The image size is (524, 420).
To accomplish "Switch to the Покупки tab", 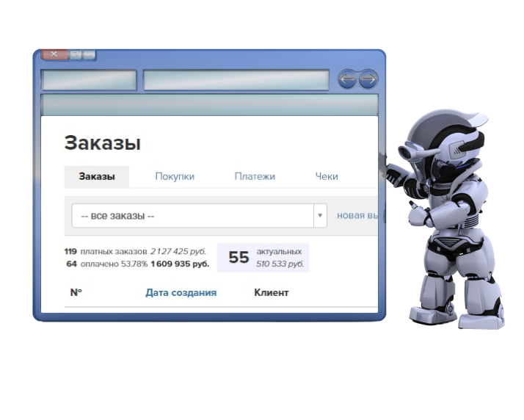I will tap(175, 176).
